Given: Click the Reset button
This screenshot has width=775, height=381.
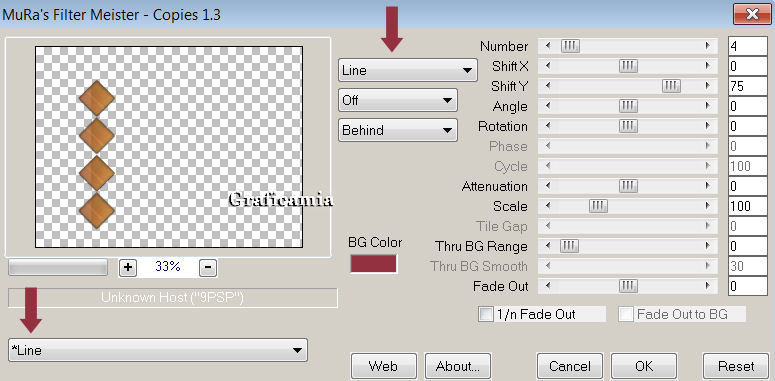Looking at the screenshot, I should pyautogui.click(x=736, y=366).
